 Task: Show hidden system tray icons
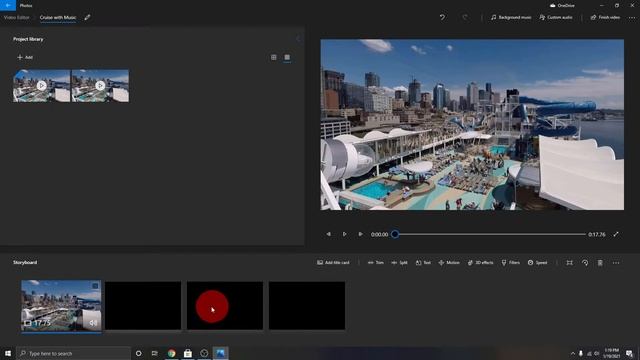pos(573,353)
